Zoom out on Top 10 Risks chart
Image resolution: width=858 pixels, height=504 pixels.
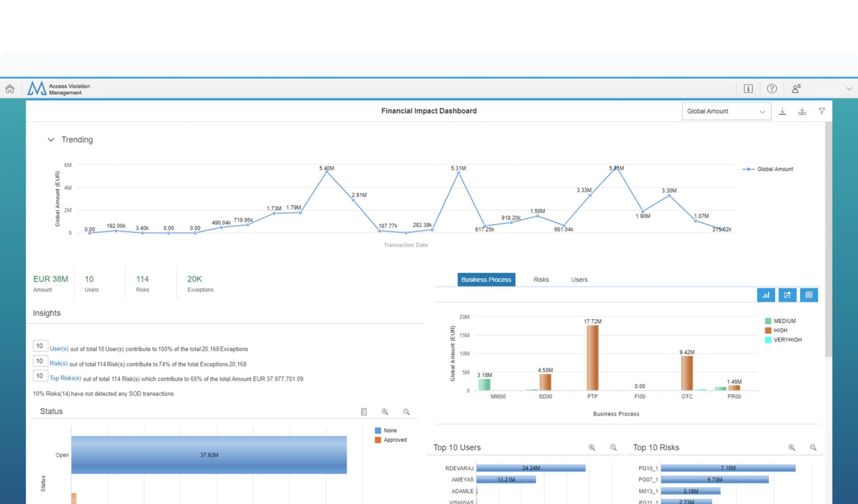813,448
